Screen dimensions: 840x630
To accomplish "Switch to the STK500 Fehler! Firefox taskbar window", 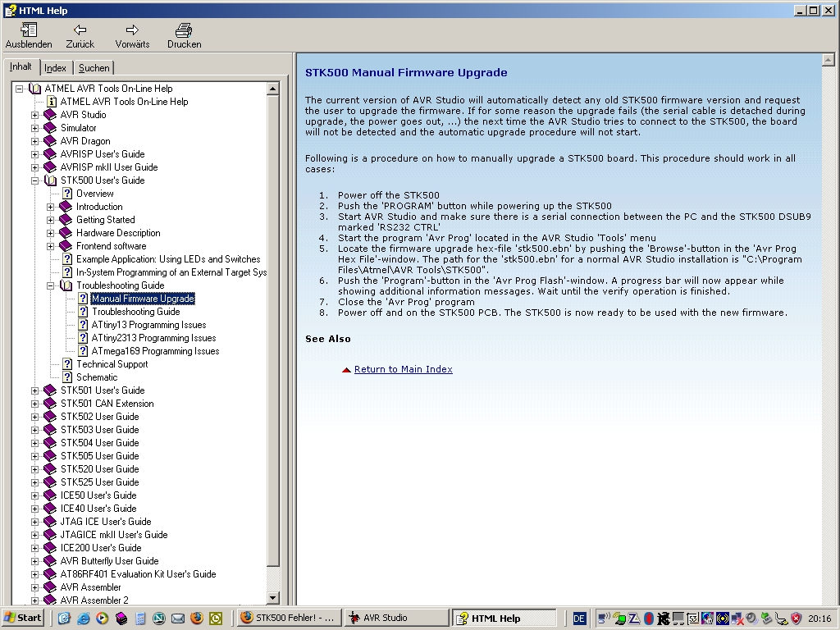I will coord(288,618).
